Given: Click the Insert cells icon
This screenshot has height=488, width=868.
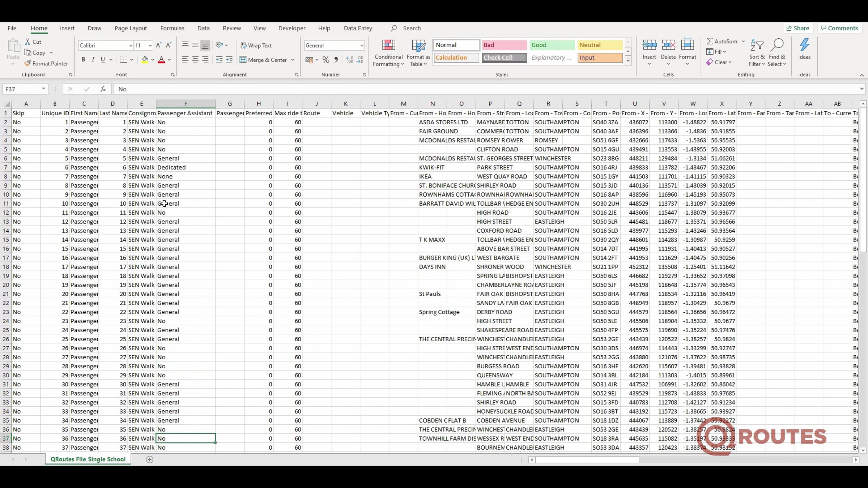Looking at the screenshot, I should [649, 45].
